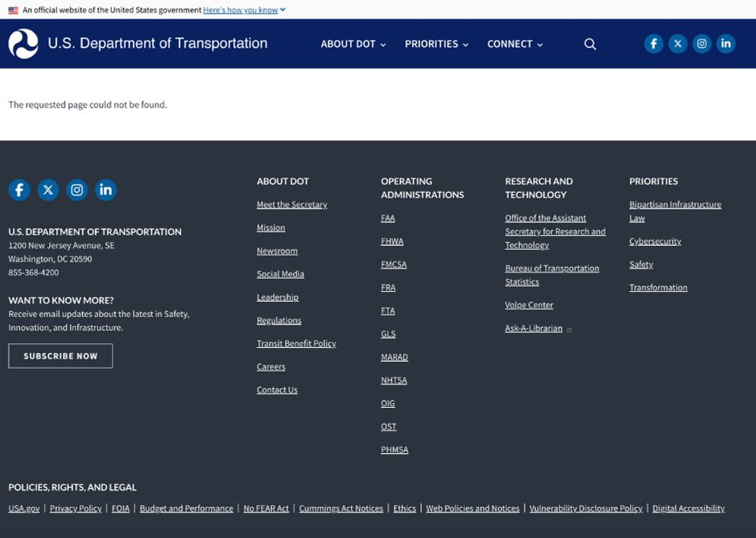Expand "Here's how you know" banner
This screenshot has width=756, height=538.
coord(244,10)
